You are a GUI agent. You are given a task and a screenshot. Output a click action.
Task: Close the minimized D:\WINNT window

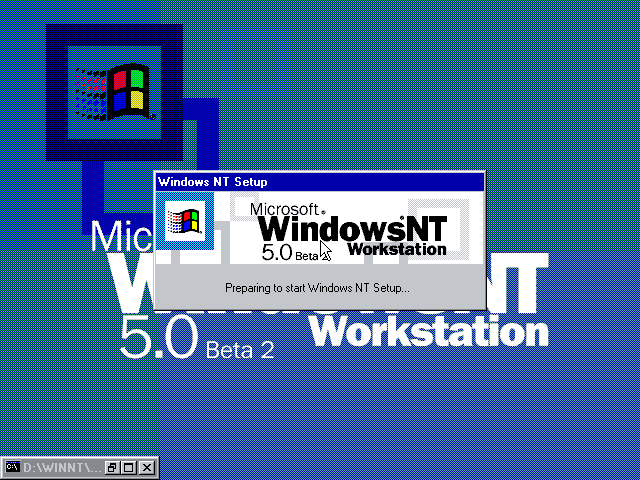click(147, 467)
